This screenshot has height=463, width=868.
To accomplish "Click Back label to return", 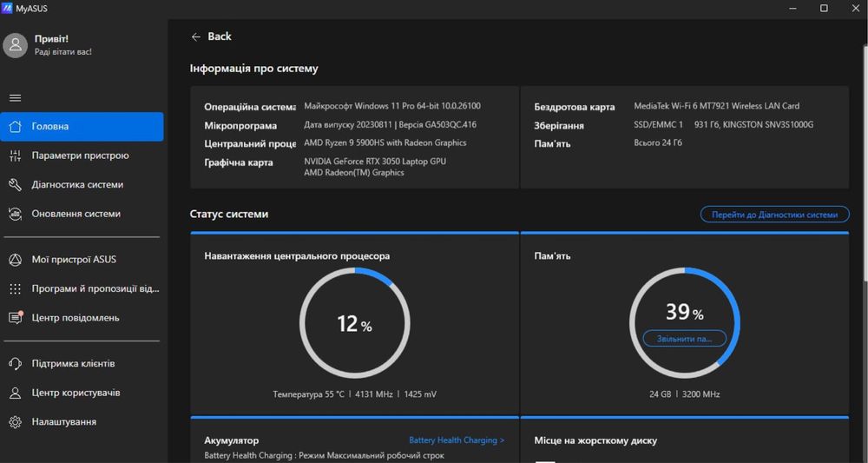I will 220,36.
